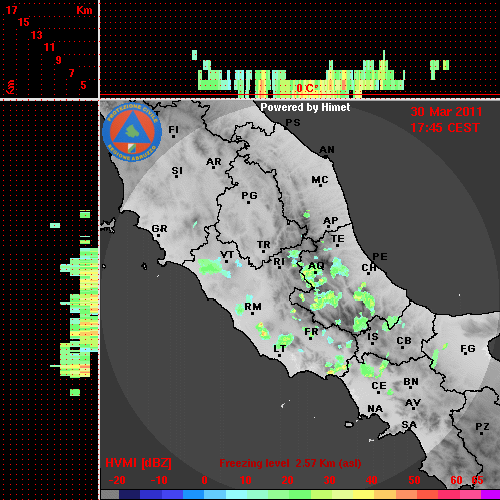500x500 pixels.
Task: Click the AQ city label on map
Action: point(316,266)
